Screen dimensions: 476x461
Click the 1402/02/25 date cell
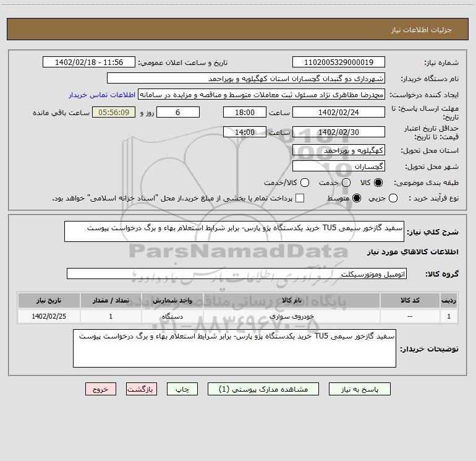click(49, 316)
